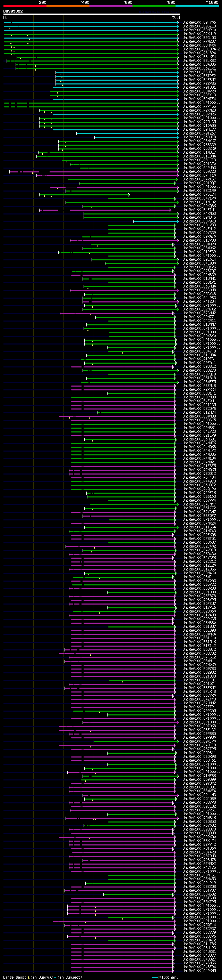Image resolution: width=222 pixels, height=980 pixels.
Task: Select hit label UniRef100_C1SP33
Action: tap(199, 241)
